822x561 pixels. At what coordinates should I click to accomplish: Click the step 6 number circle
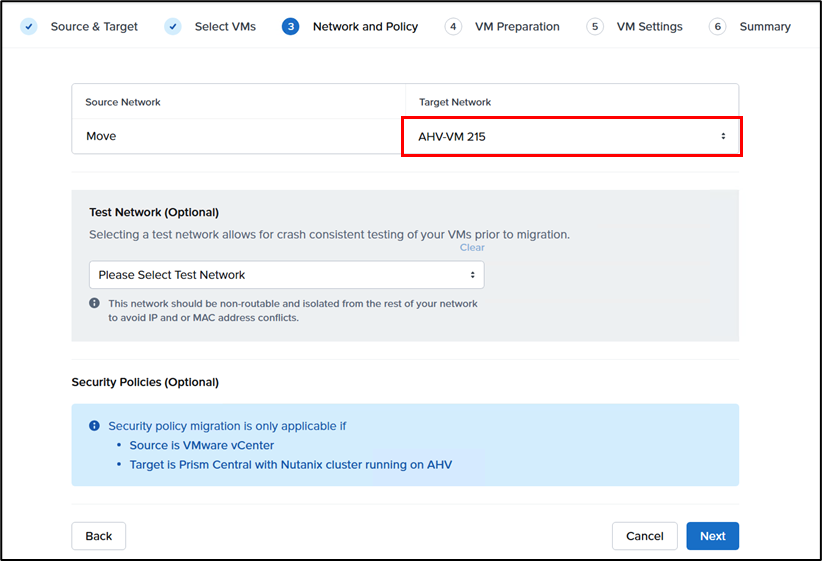pyautogui.click(x=717, y=26)
